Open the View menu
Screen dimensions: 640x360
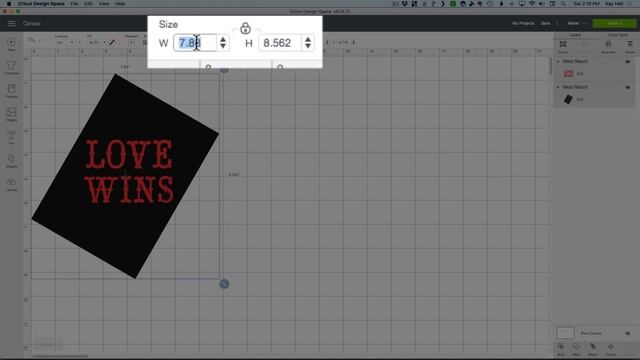pos(104,4)
